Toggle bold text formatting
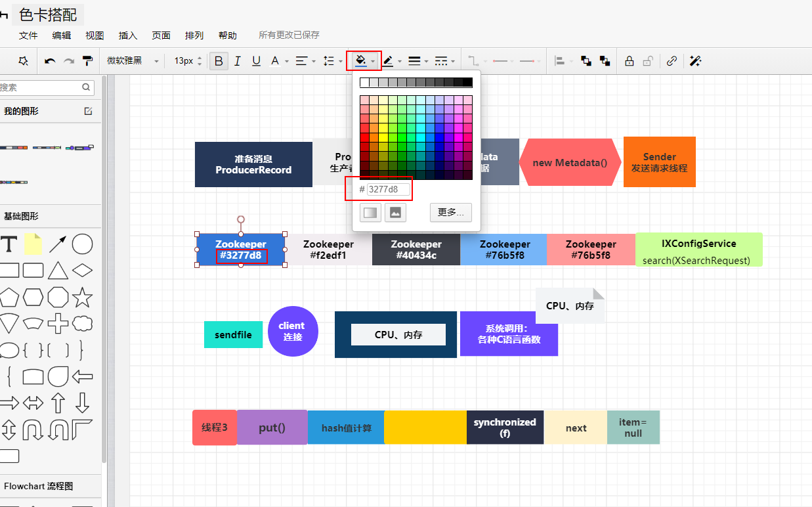 [x=219, y=61]
